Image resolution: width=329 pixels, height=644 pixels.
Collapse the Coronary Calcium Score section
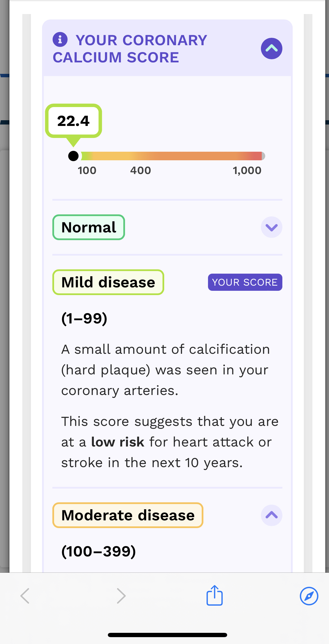click(x=271, y=48)
